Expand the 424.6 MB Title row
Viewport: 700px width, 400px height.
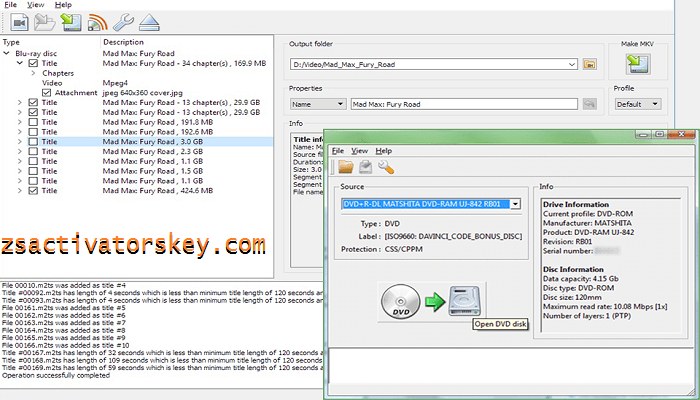point(20,191)
